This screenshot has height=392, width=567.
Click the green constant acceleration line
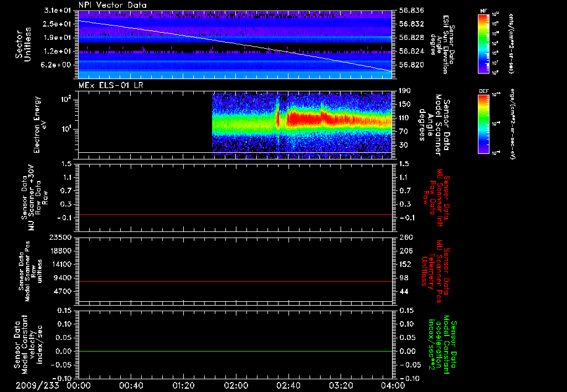[x=235, y=351]
